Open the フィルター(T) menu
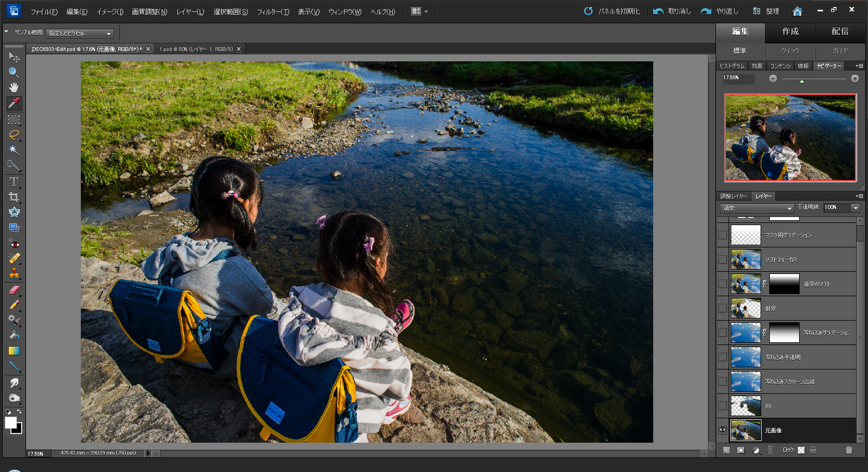868x472 pixels. pyautogui.click(x=273, y=11)
